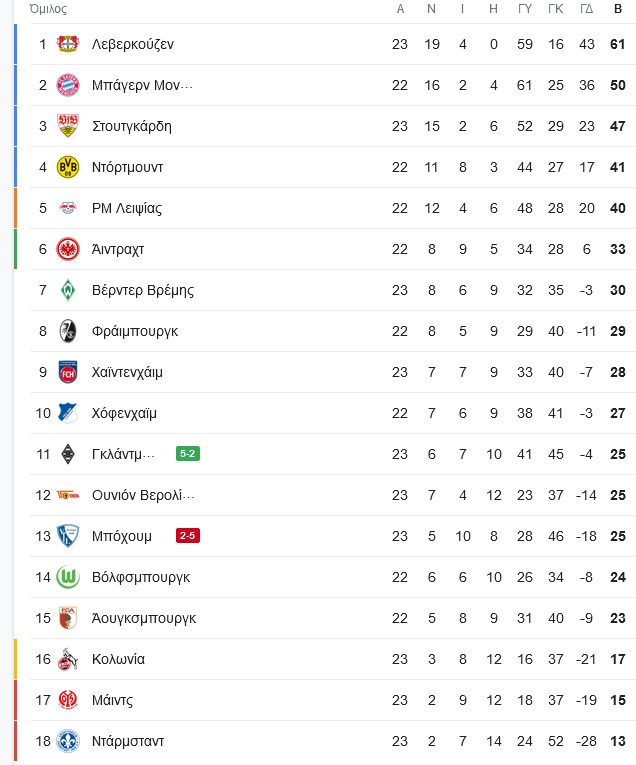
Task: Select the Werder Bremen green diamond logo
Action: tap(68, 290)
